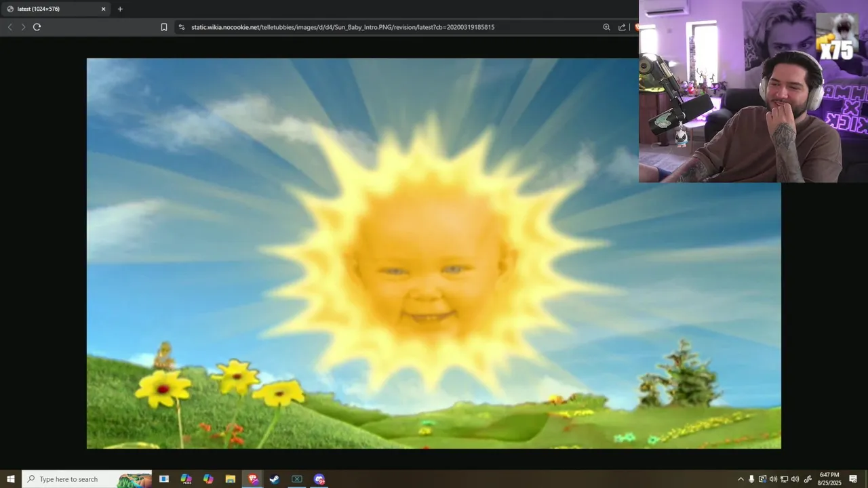Close the 'latest (1024×576)' tab
This screenshot has height=488, width=868.
pos(104,9)
